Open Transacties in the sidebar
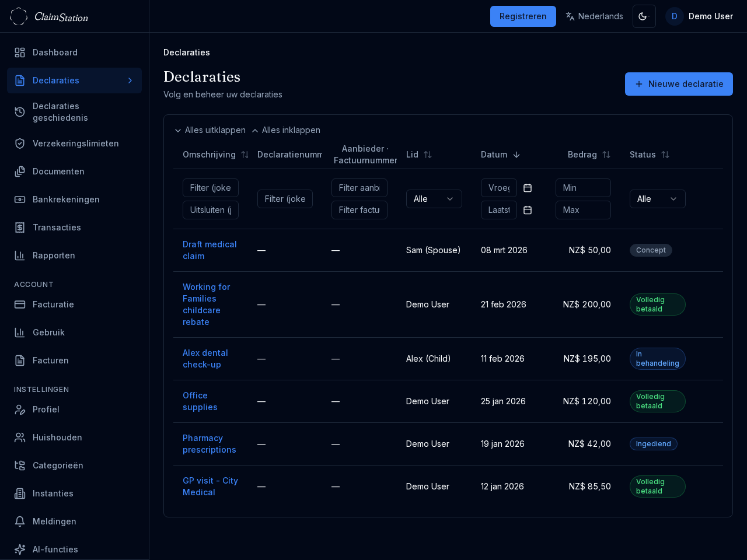The image size is (747, 560). (57, 228)
